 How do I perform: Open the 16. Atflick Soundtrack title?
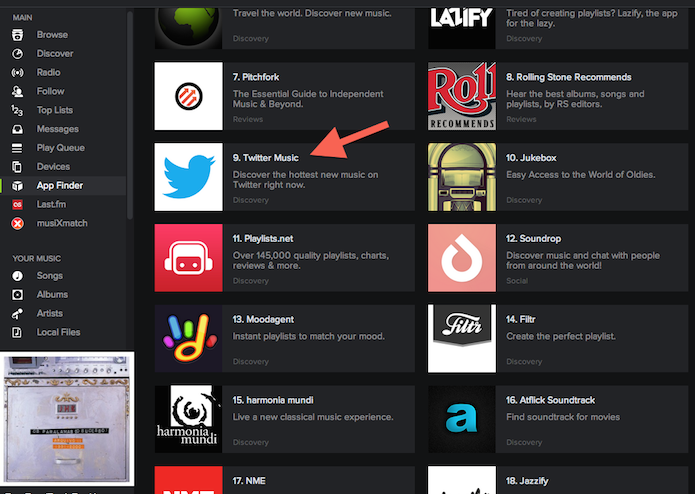point(551,400)
